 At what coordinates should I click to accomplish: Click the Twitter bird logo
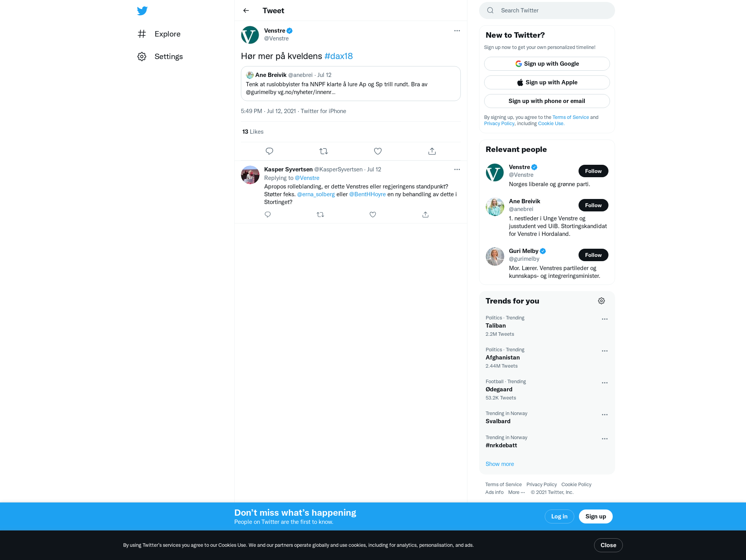click(x=142, y=11)
